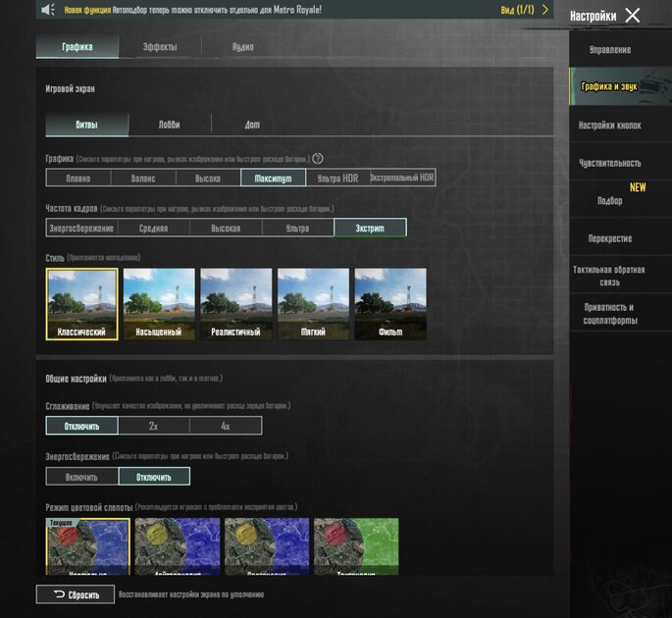Set Сглаживание to Отключить
672x618 pixels.
tap(81, 426)
